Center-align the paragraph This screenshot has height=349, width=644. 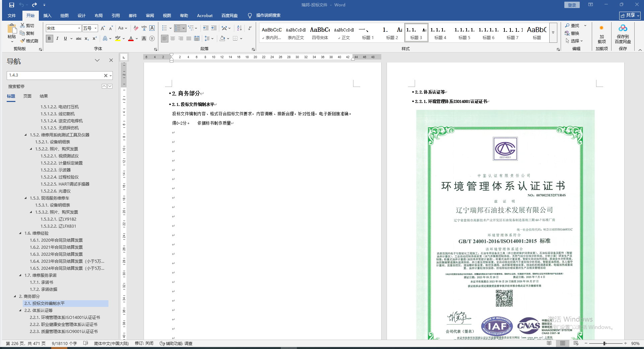[173, 38]
